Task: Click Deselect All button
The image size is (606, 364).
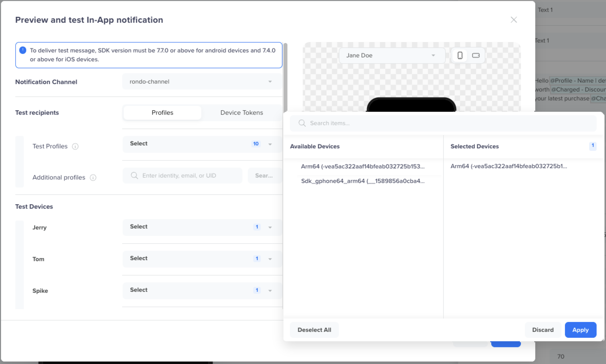Action: (314, 330)
